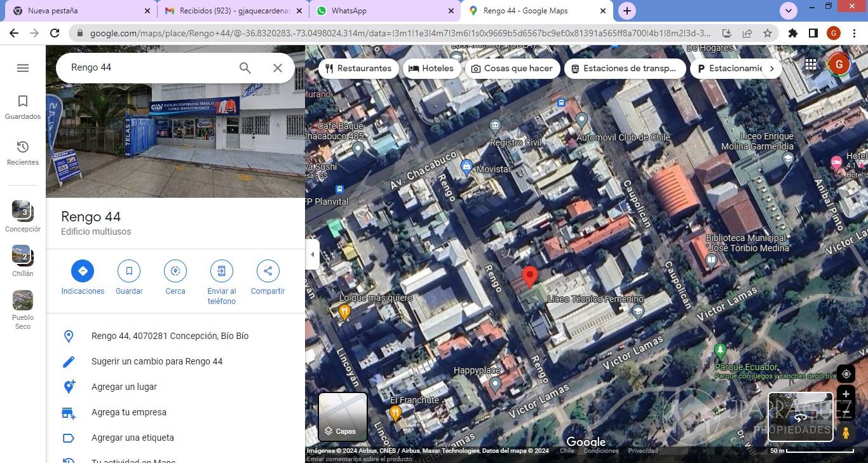Click the Cerca nearby icon

coord(175,271)
